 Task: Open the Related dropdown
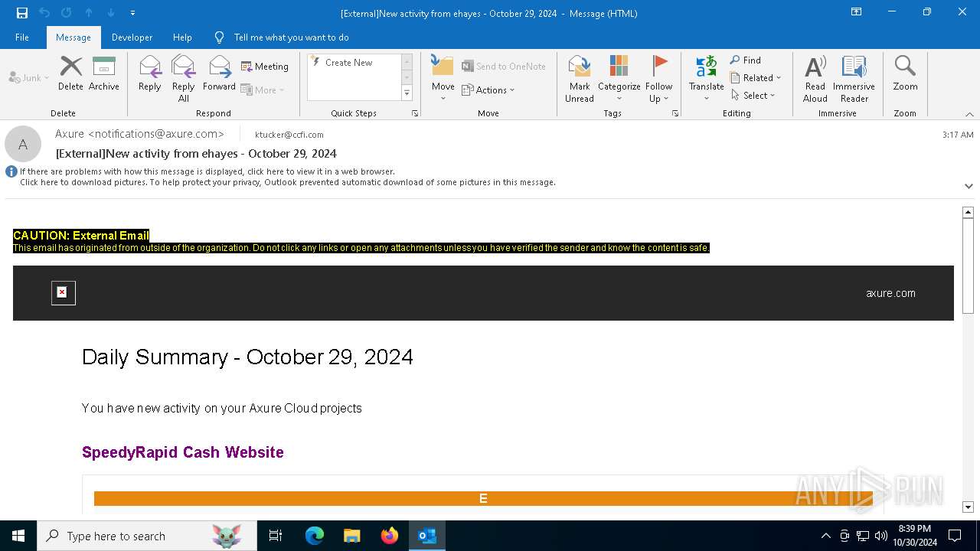[756, 77]
